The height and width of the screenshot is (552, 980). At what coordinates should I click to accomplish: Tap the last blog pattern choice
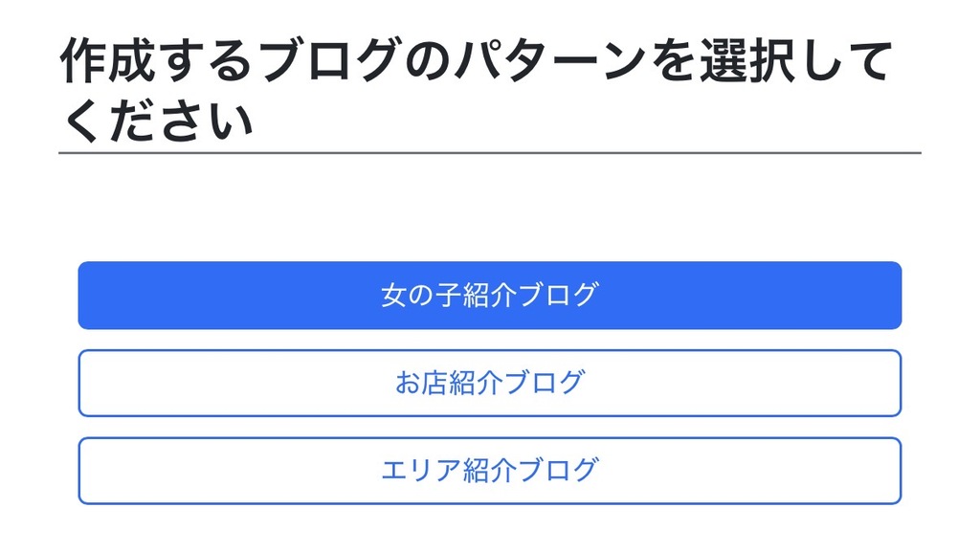click(489, 471)
